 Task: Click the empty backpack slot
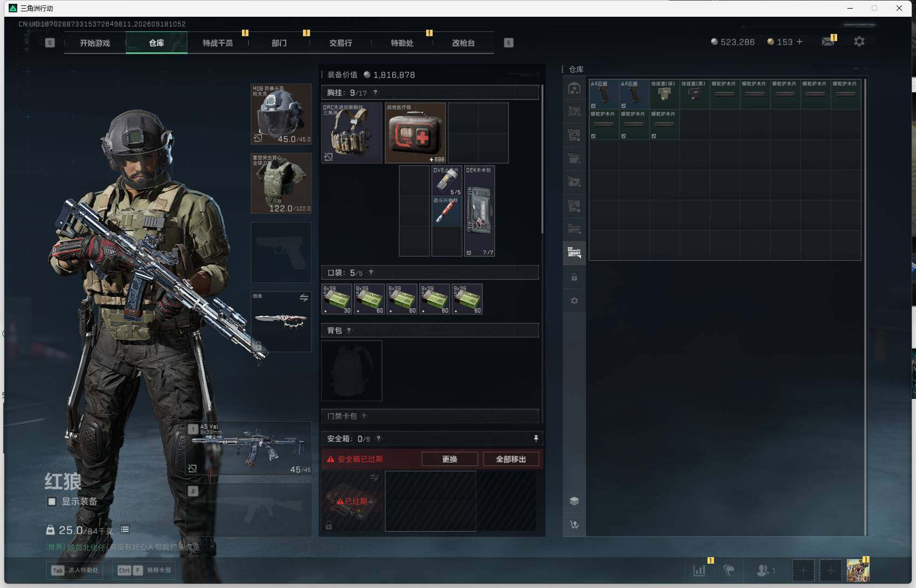click(x=352, y=370)
